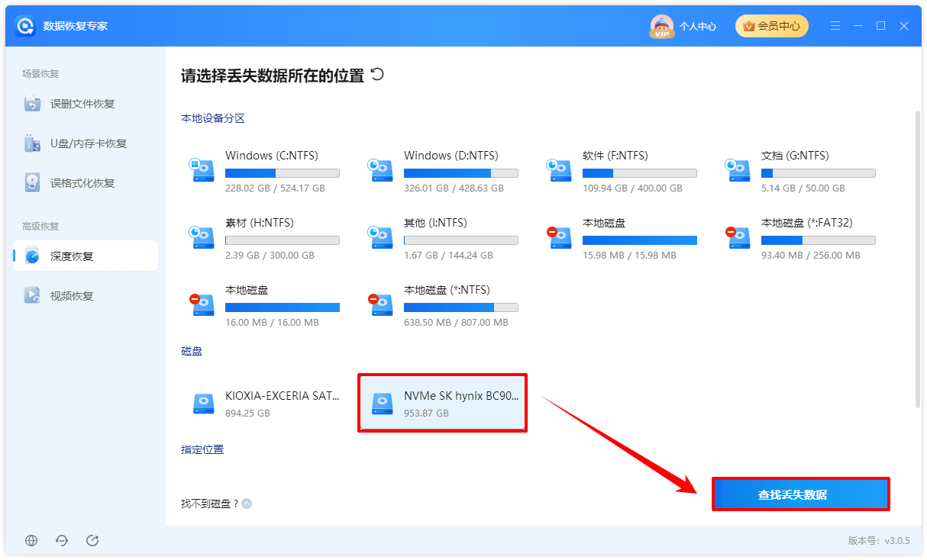Select the 文档 (G:NTFS) drive icon

point(738,170)
